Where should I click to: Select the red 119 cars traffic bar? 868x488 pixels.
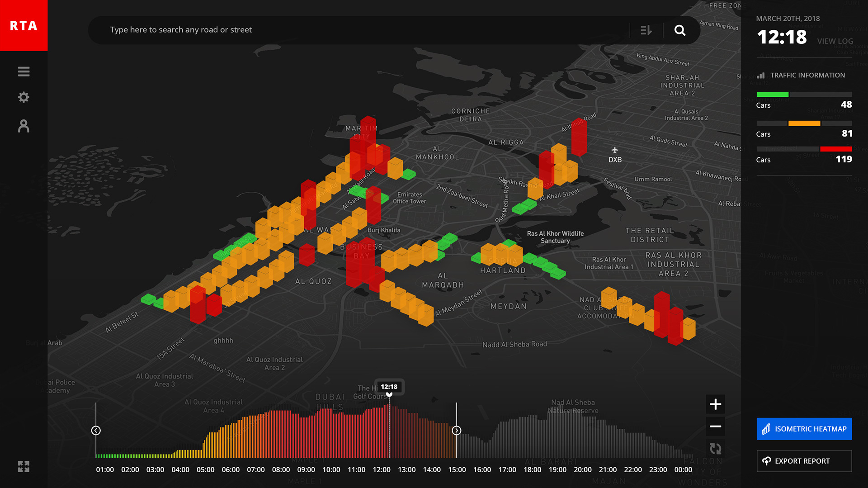click(836, 149)
